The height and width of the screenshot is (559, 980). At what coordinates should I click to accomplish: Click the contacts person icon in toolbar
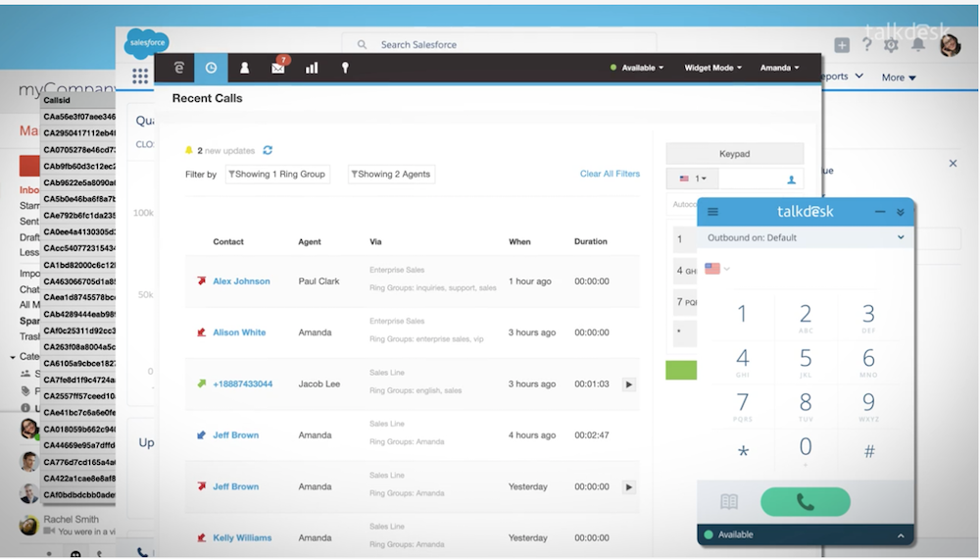coord(245,68)
